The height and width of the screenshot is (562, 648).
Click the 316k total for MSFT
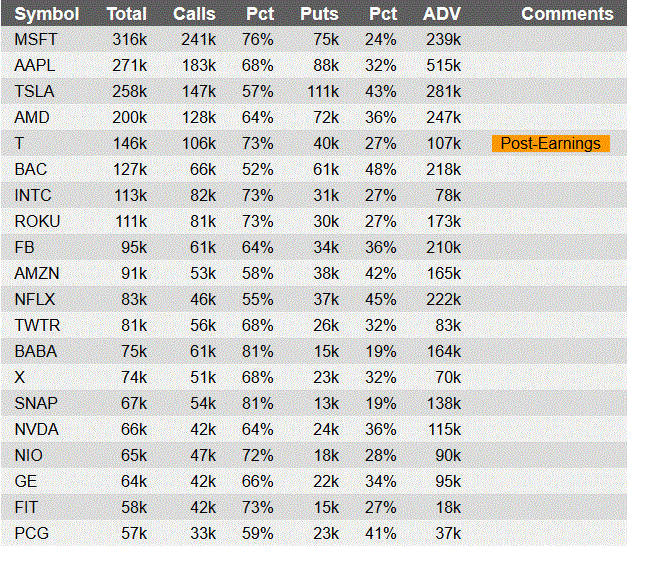[x=129, y=40]
